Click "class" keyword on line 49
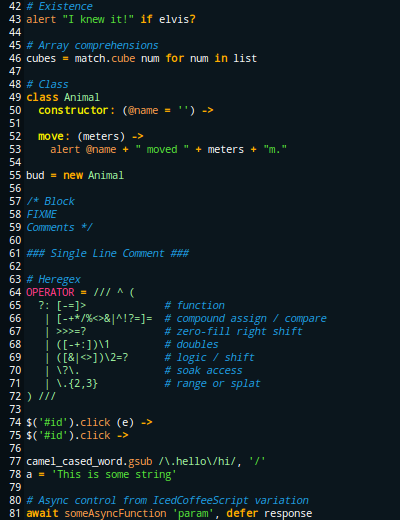The height and width of the screenshot is (520, 400). tap(42, 97)
